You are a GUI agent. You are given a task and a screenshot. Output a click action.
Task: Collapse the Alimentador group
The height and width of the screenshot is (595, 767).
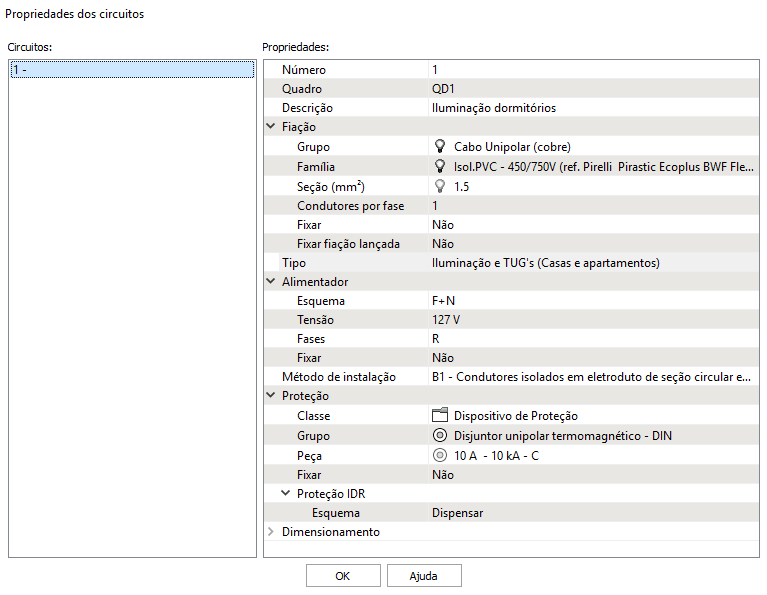(x=271, y=282)
